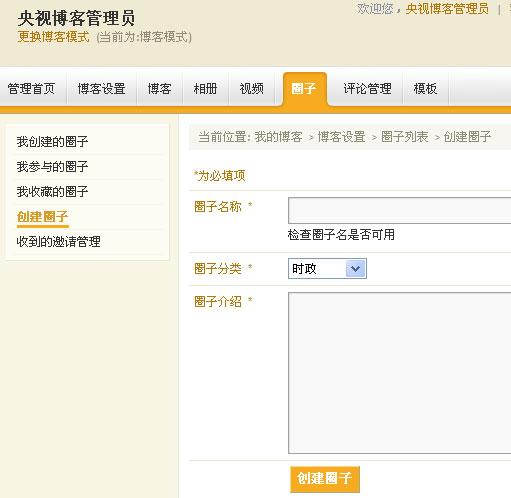Screen dimensions: 511x498
Task: Open 收到的邀请管理 in the sidebar
Action: pos(58,242)
